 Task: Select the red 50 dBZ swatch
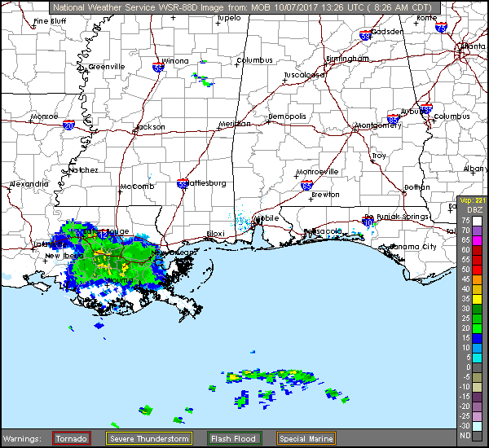pos(477,270)
